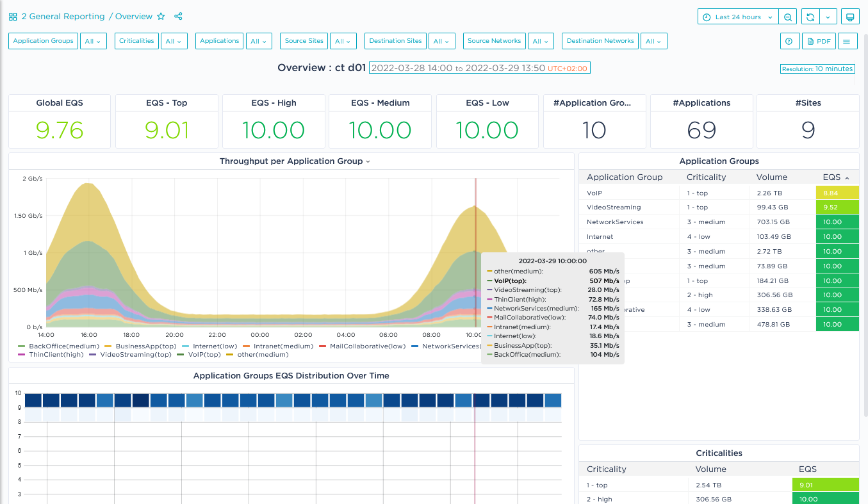Open the hamburger menu icon
The height and width of the screenshot is (504, 868).
(846, 41)
